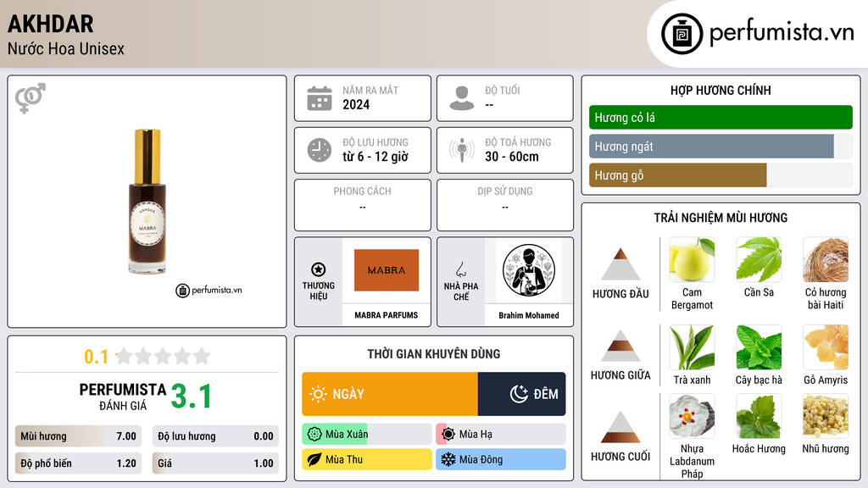This screenshot has height=488, width=868.
Task: Click the perfumista.vn site name
Action: coord(782,33)
